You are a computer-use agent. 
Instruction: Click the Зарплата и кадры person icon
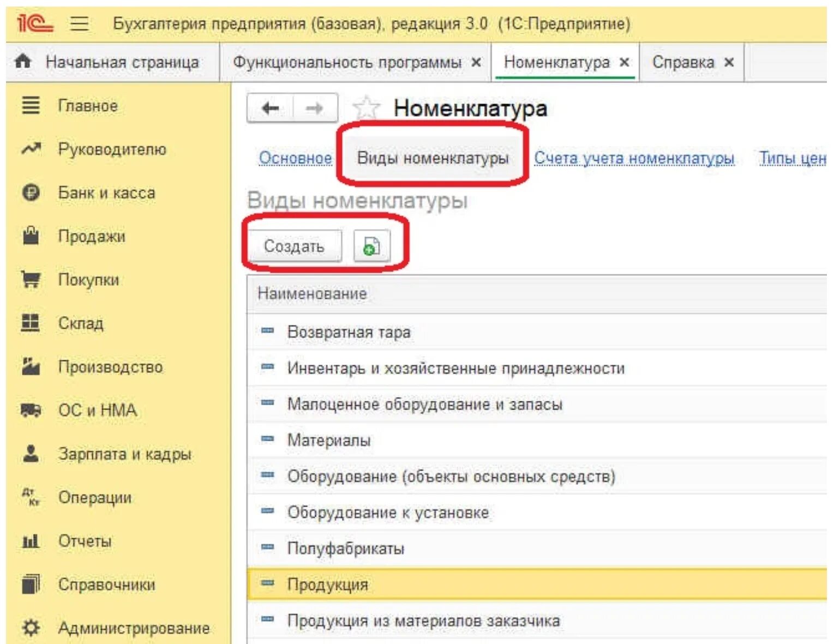coord(31,454)
